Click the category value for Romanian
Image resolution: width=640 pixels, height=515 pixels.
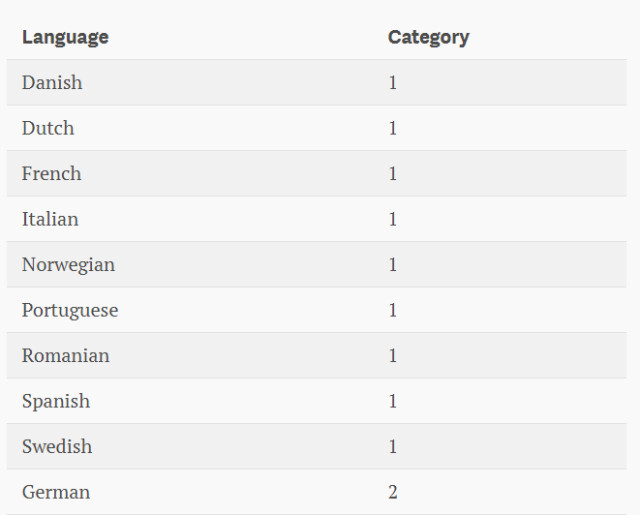click(393, 356)
